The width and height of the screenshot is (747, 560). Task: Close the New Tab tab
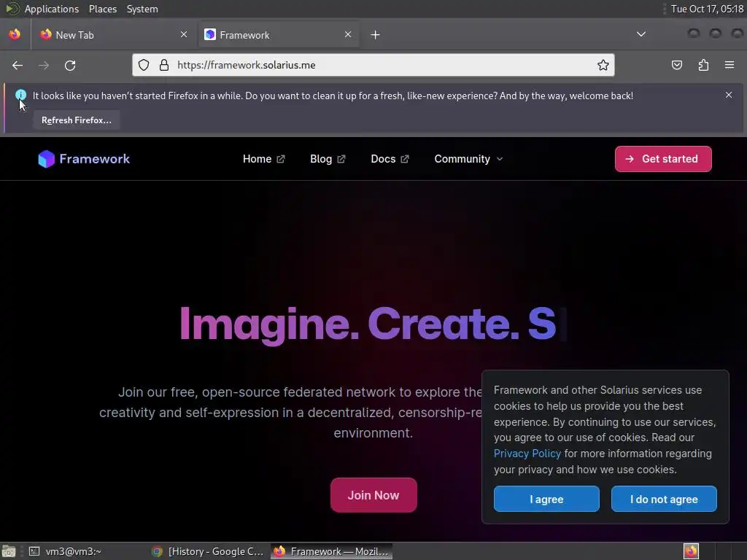tap(184, 34)
